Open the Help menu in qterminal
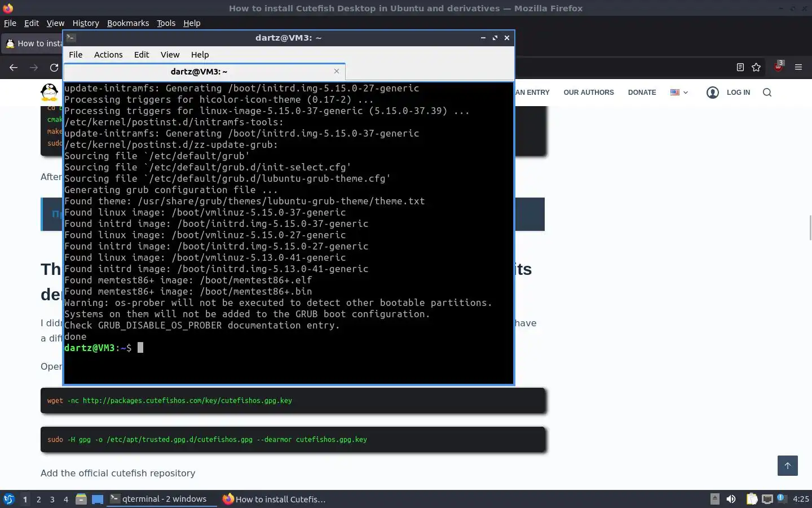Viewport: 812px width, 508px height. (200, 55)
